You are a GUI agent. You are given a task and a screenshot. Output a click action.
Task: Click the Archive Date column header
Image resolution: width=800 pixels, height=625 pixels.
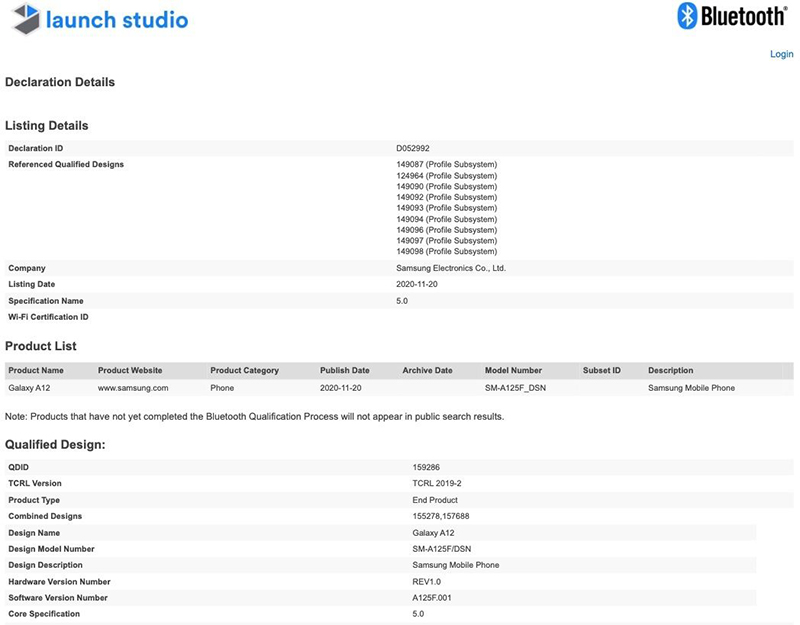[427, 370]
